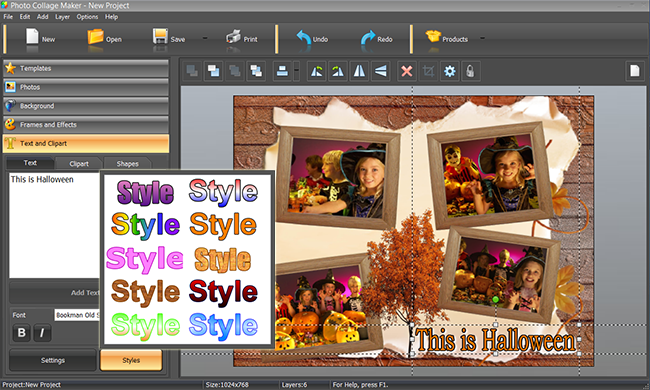
Task: Choose the pink Style preset
Action: click(x=144, y=259)
